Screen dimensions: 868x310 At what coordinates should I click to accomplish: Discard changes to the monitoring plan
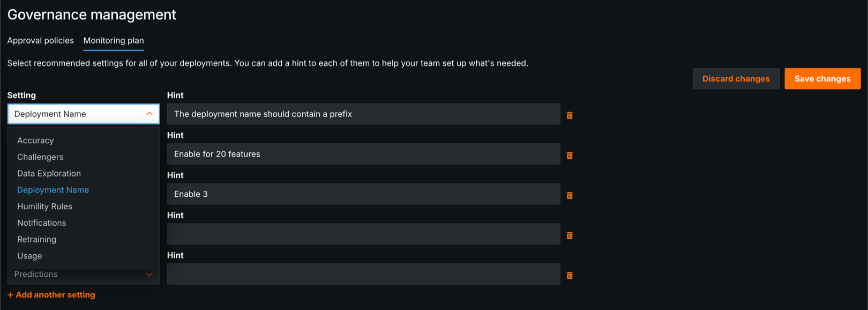coord(736,79)
